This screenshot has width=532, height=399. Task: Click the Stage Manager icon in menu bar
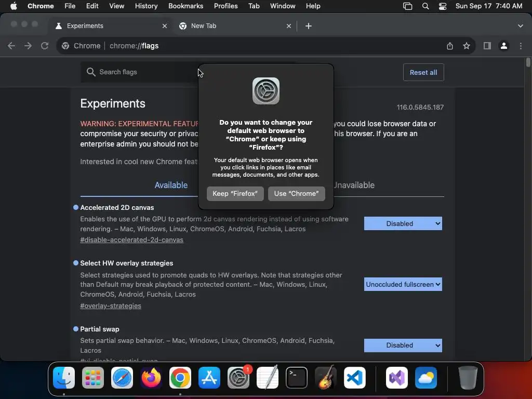coord(407,6)
